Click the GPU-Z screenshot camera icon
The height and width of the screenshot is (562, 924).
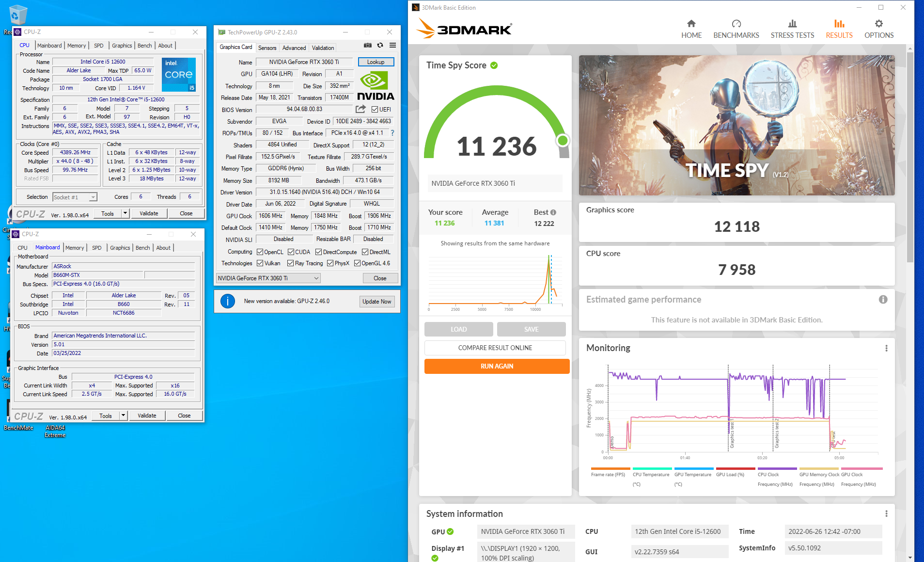(x=368, y=45)
